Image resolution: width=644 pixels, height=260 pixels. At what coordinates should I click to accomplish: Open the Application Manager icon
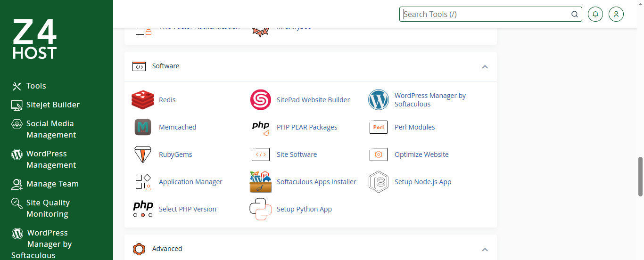(143, 182)
